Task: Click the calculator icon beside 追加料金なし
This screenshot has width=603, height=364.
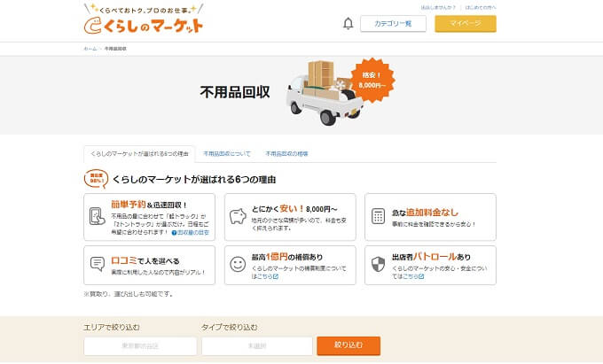Action: coord(378,216)
